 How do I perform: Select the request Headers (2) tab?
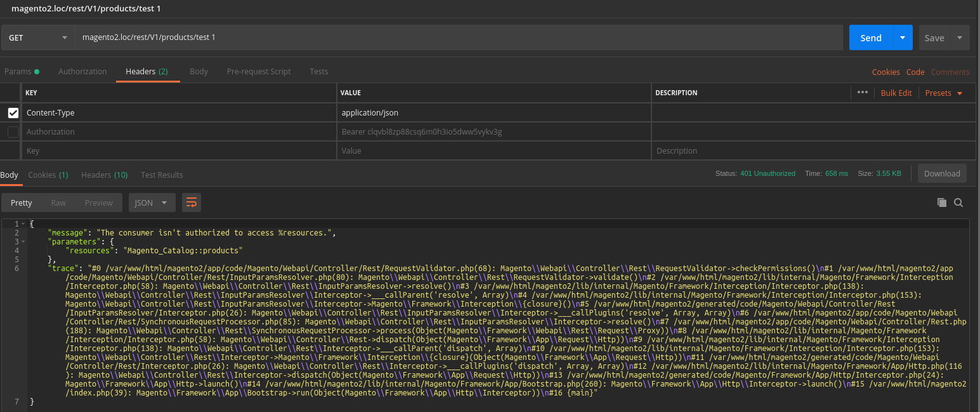147,72
